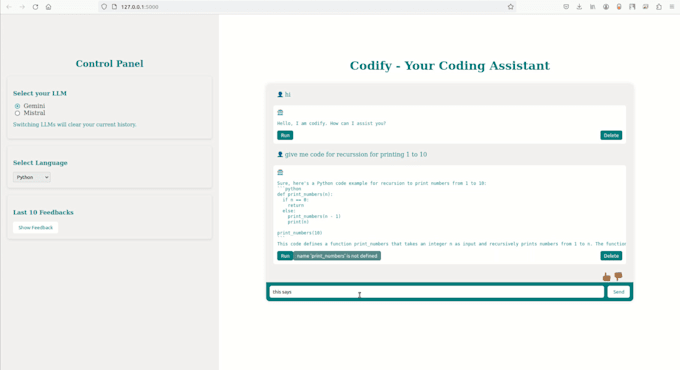Select the 'def print_numbers(n):' code line

click(305, 194)
